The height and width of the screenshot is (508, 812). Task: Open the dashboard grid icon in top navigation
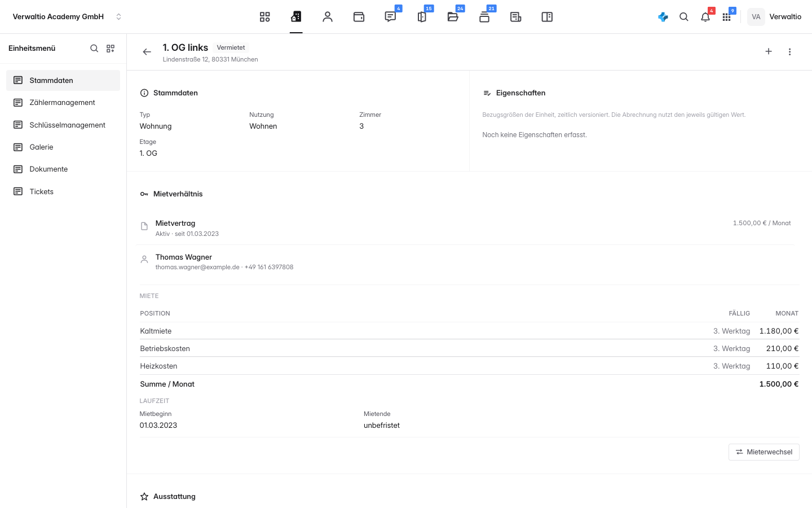tap(264, 17)
